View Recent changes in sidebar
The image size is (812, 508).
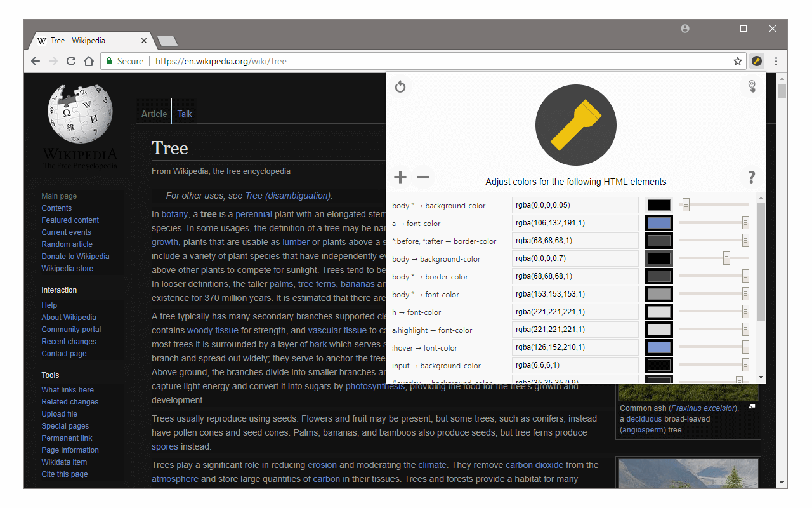[x=69, y=342]
